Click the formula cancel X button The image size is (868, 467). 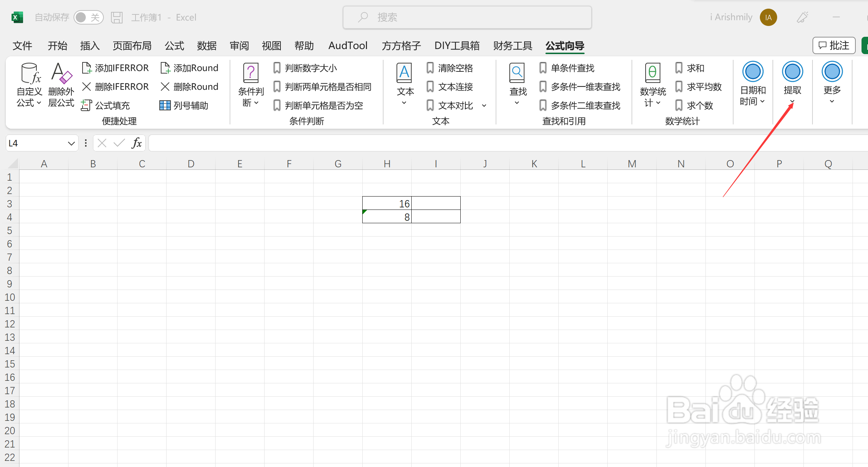102,143
